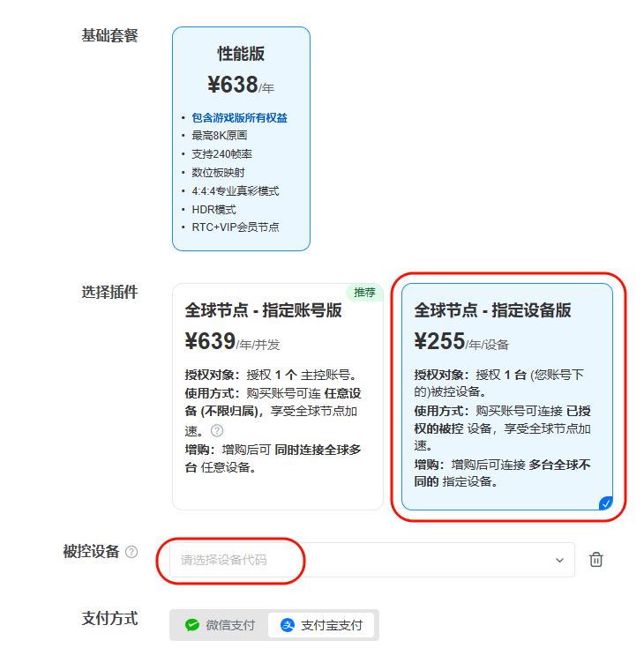The width and height of the screenshot is (644, 670).
Task: Click the 支持240帧率 feature line
Action: (222, 154)
